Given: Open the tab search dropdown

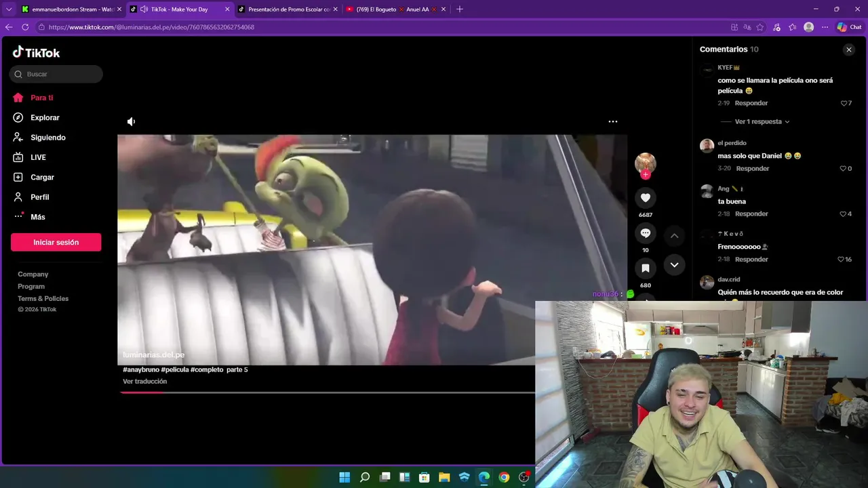Looking at the screenshot, I should 9,9.
